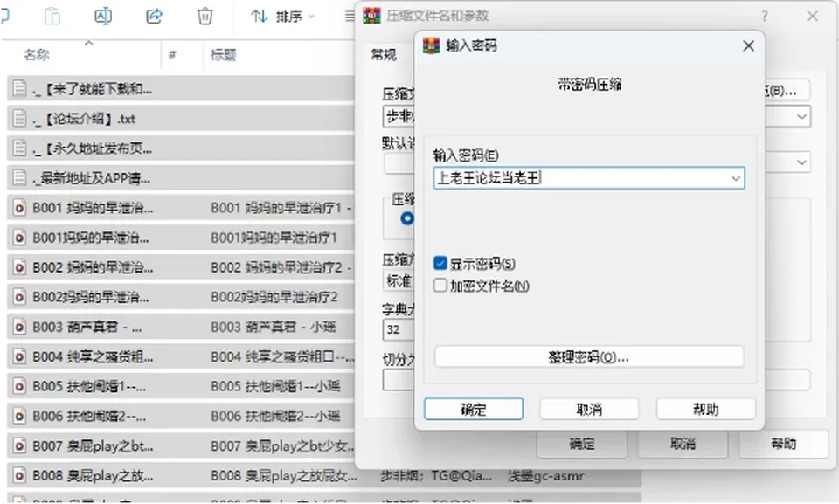This screenshot has width=839, height=504.
Task: Click the question mark help icon of 压缩文件名和参数
Action: coord(765,17)
